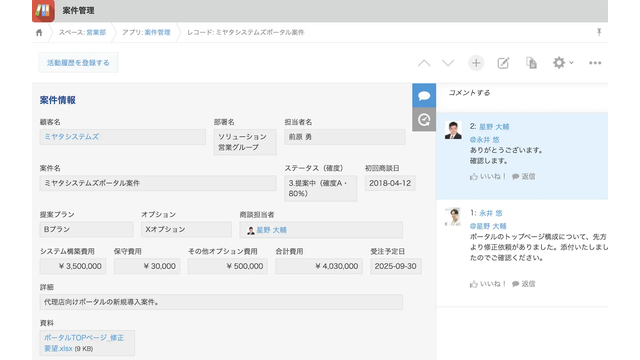Screen dimensions: 640x360
Task: Reply to comment 1 with 返信
Action: [x=524, y=284]
